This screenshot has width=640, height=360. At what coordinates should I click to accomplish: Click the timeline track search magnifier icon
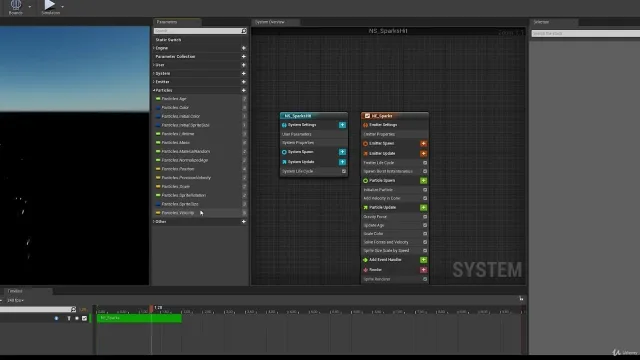point(73,309)
